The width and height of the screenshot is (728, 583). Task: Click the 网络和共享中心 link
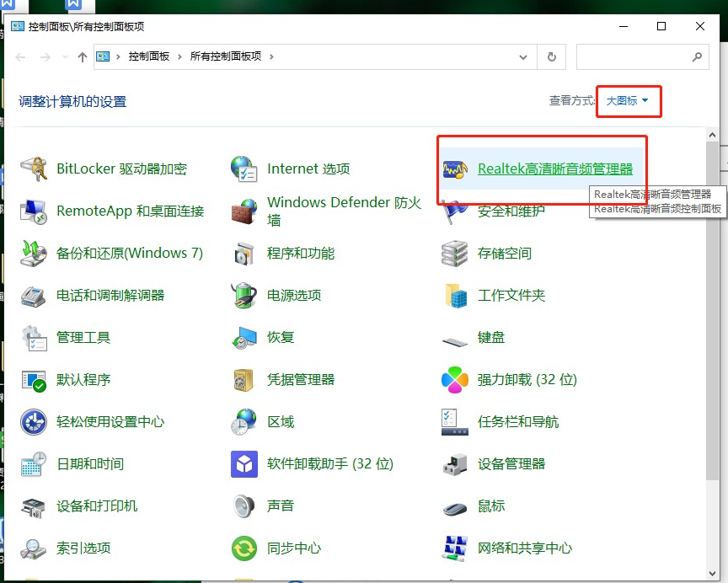[x=524, y=548]
